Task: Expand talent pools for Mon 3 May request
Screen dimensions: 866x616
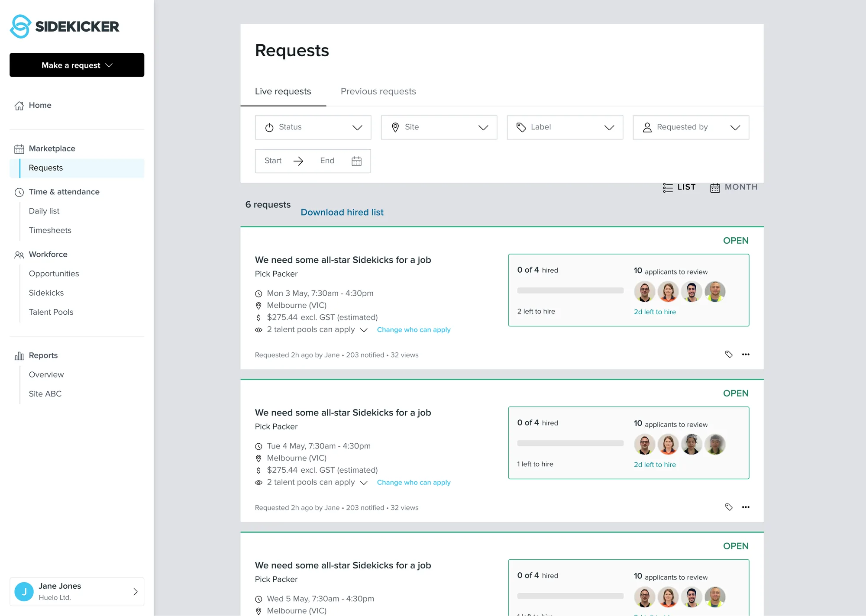Action: click(364, 330)
